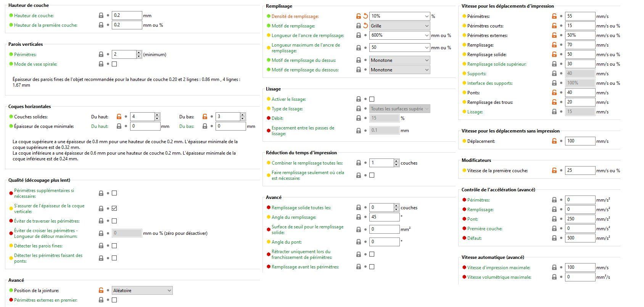Image resolution: width=644 pixels, height=307 pixels.
Task: Click the Angle du remplissage input field
Action: (x=384, y=217)
